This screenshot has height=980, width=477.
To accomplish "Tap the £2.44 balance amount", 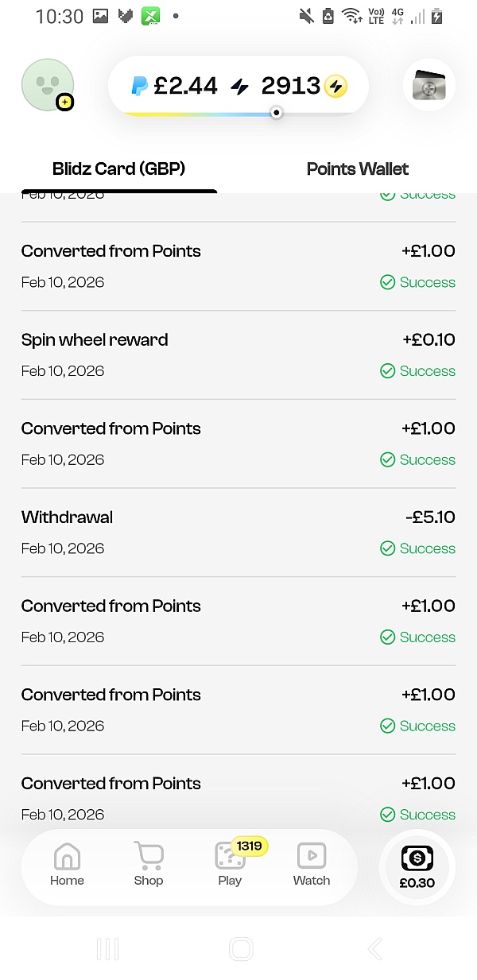I will coord(185,86).
